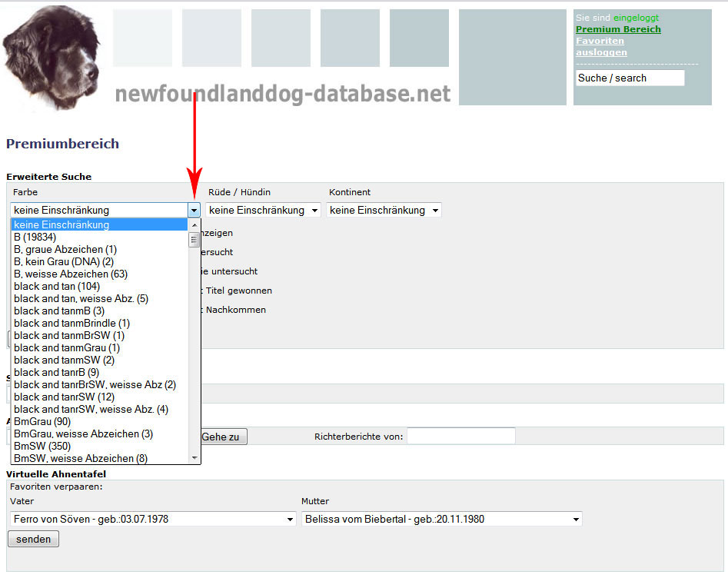Screen dimensions: 728x578
Task: Select "BmSW (350)" from the list
Action: (x=42, y=447)
